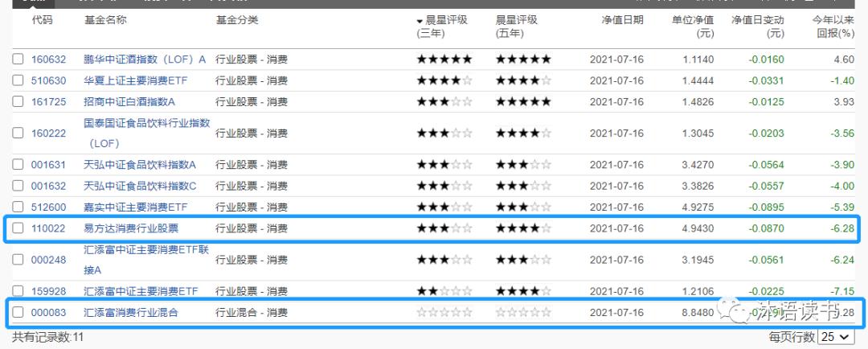
Task: Click the three-year star rating for 159928
Action: tap(444, 291)
